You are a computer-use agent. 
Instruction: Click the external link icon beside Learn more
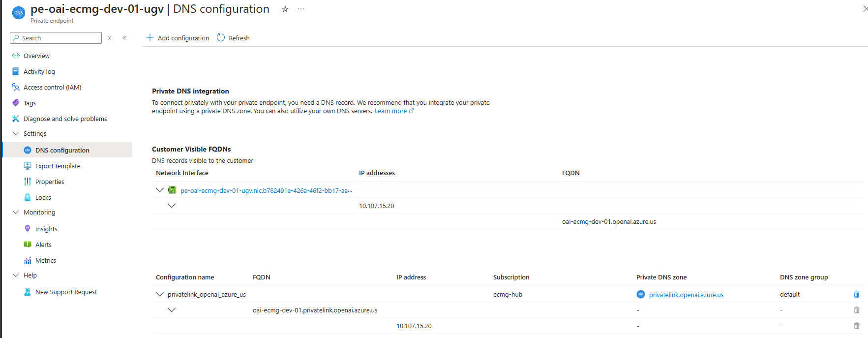point(412,111)
